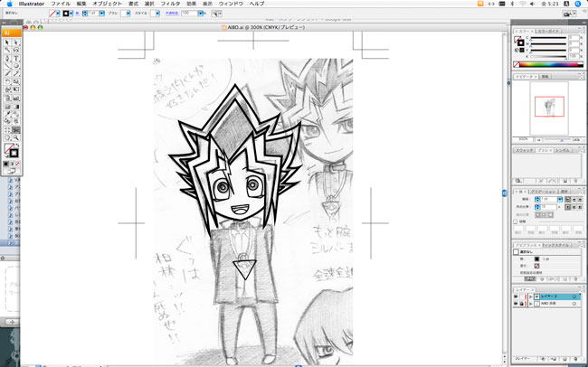Click navigator zoom out button
Viewport: 588px width, 367px height.
pyautogui.click(x=538, y=139)
